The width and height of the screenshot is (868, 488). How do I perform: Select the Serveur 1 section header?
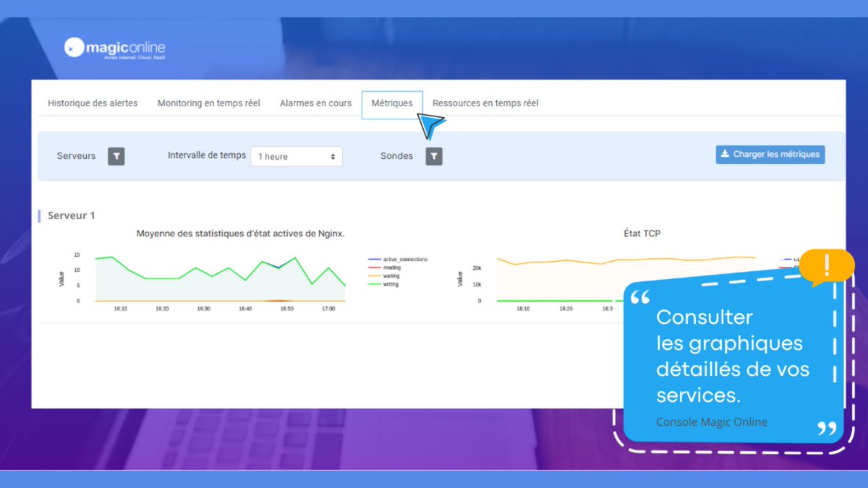coord(71,215)
